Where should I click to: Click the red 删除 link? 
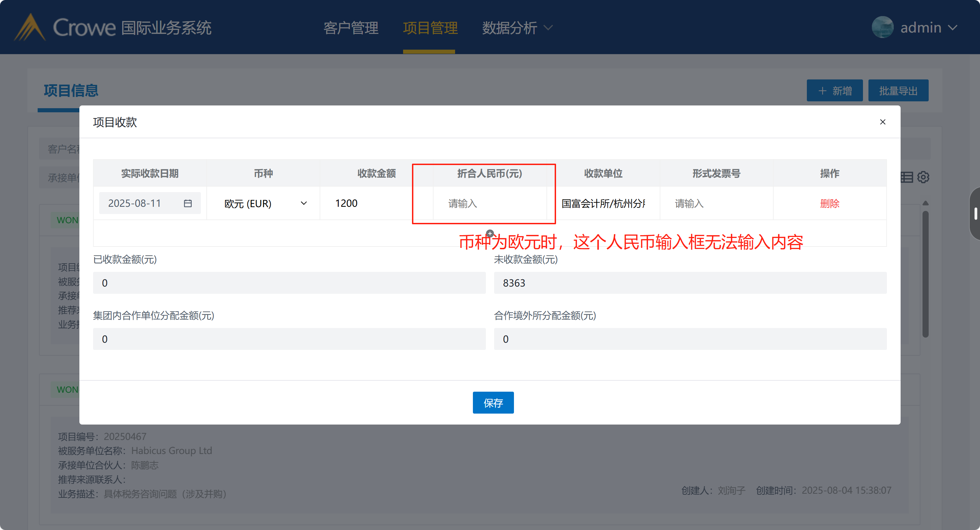coord(829,203)
